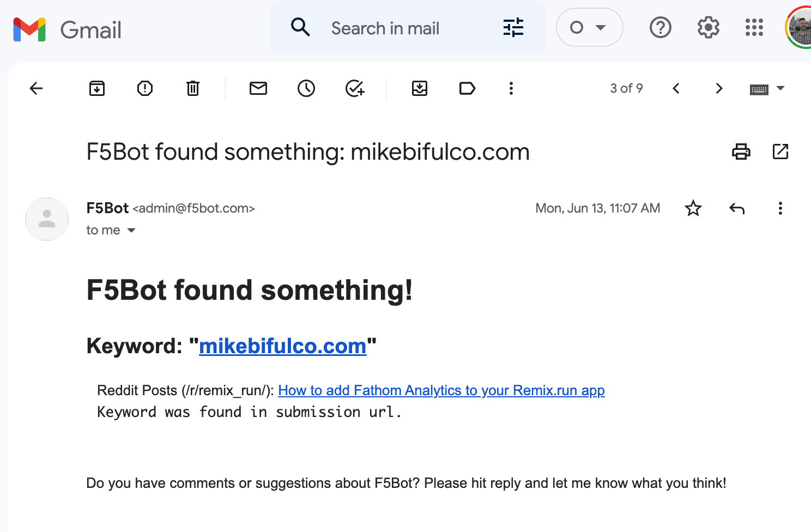Open the Fathom Analytics Reddit post link
This screenshot has height=532, width=811.
click(x=441, y=390)
